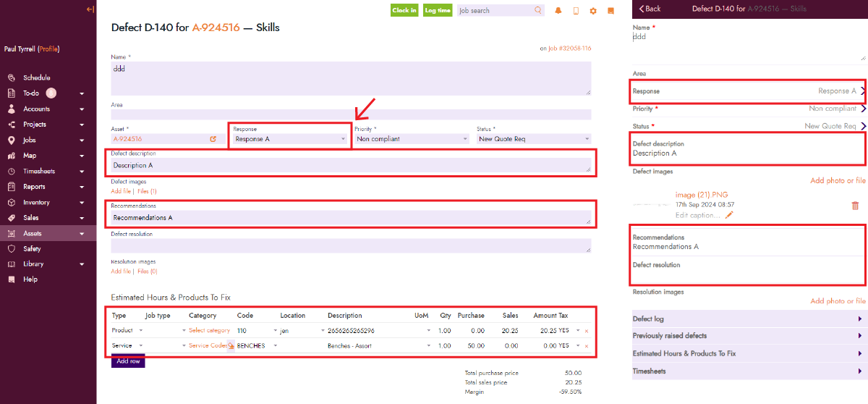Click the Safety shield icon
This screenshot has height=404, width=868.
[11, 249]
